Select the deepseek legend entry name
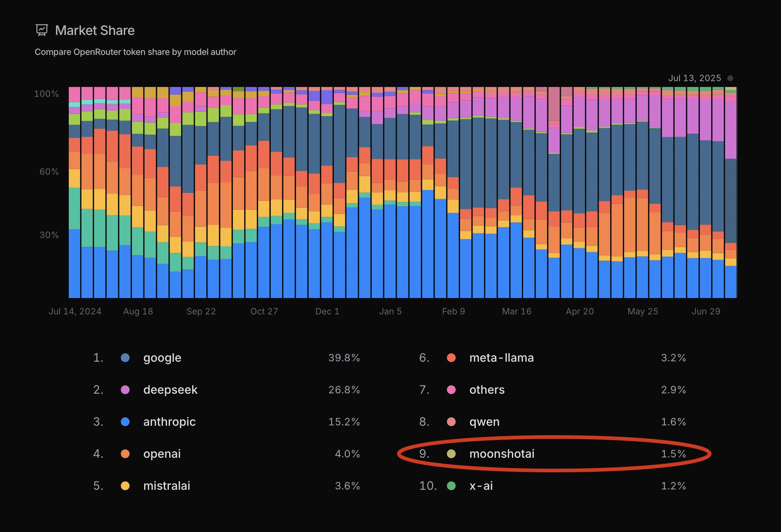 [170, 390]
